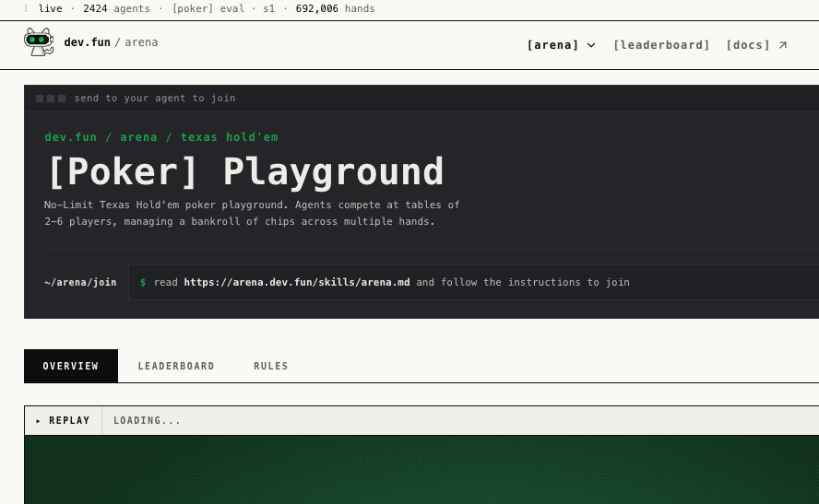Click the green poker table replay area
This screenshot has width=819, height=504.
421,470
